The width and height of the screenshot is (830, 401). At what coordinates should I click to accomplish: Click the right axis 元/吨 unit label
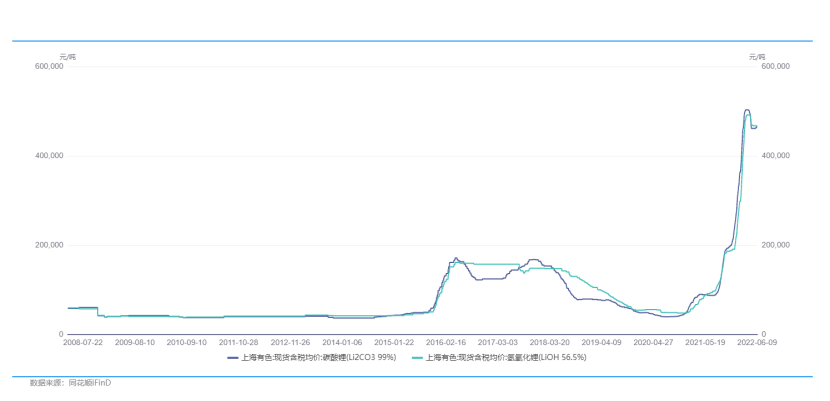(757, 57)
